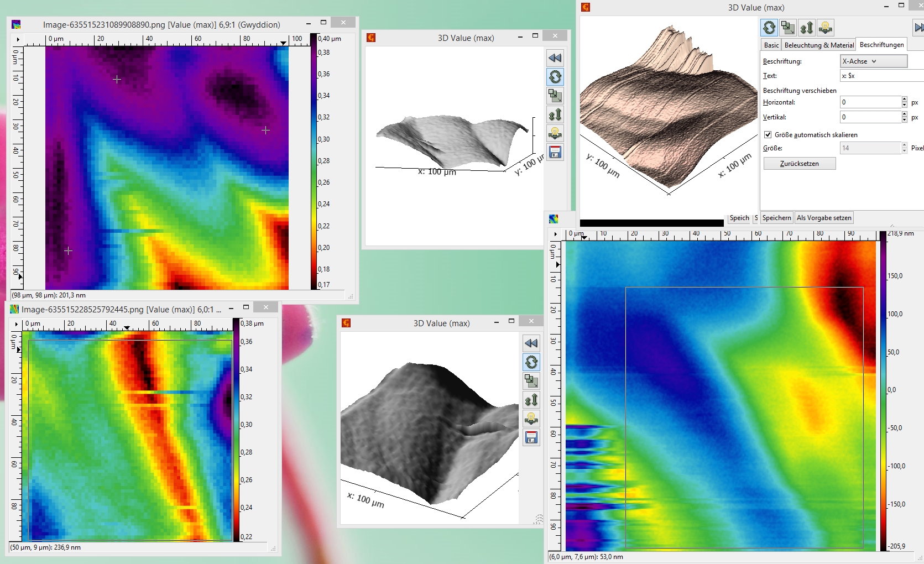Screen dimensions: 924x564
Task: Decrease the Horizontal offset value
Action: coord(905,105)
